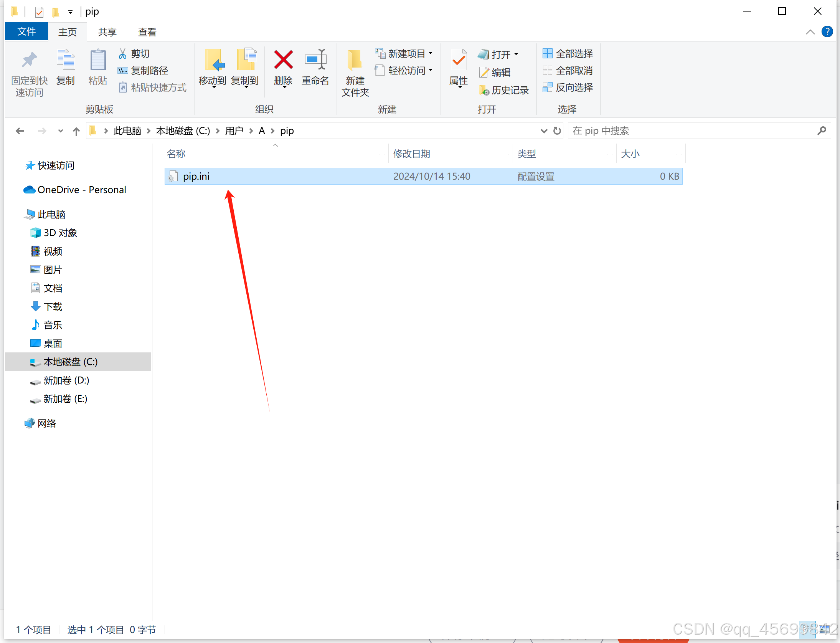840x643 pixels.
Task: Click the refresh icon beside the address bar
Action: (557, 131)
